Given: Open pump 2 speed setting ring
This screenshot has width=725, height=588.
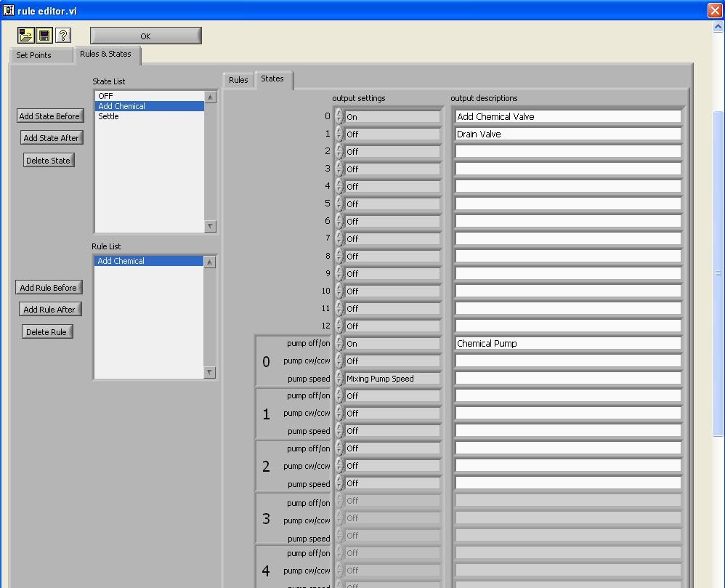Looking at the screenshot, I should point(392,483).
